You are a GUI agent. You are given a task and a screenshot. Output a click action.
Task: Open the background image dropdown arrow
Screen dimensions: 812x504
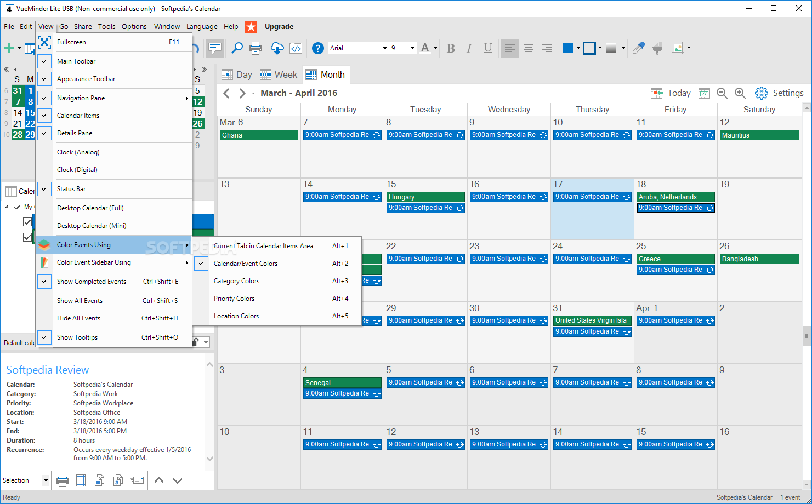[x=689, y=48]
